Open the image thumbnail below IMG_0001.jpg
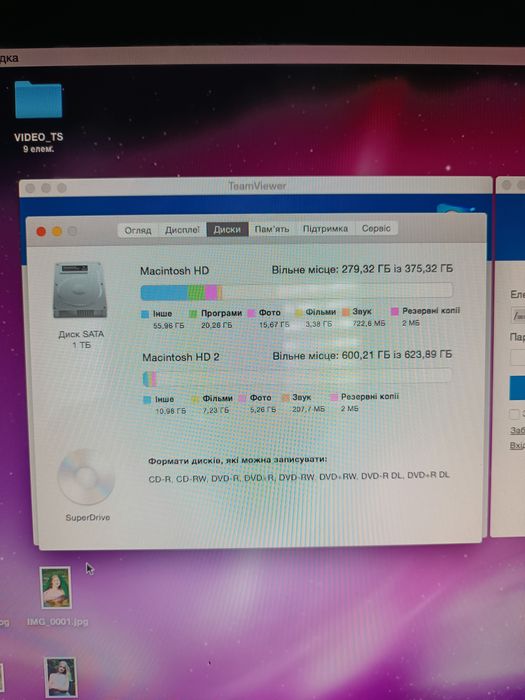Image resolution: width=525 pixels, height=700 pixels. click(x=61, y=677)
